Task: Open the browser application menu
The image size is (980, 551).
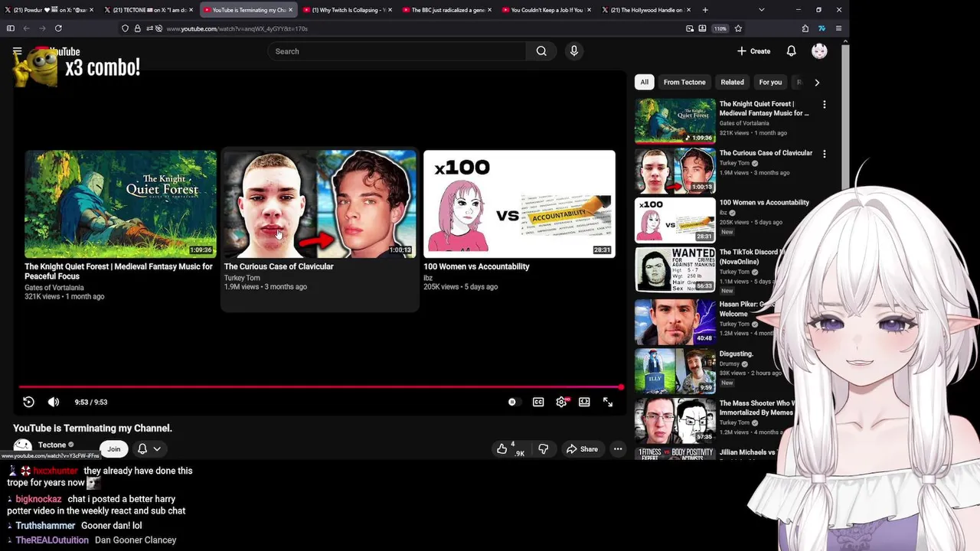Action: click(x=838, y=28)
